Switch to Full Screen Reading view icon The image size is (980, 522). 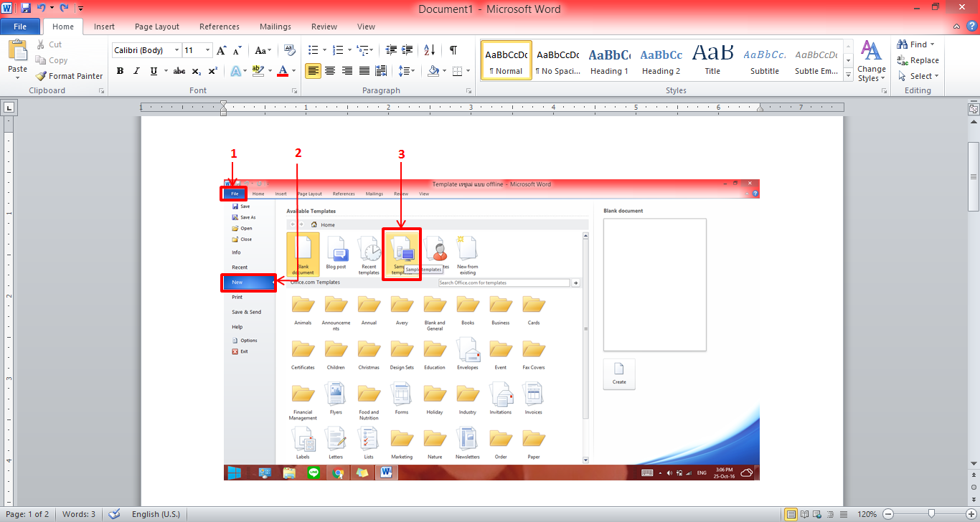click(x=804, y=514)
